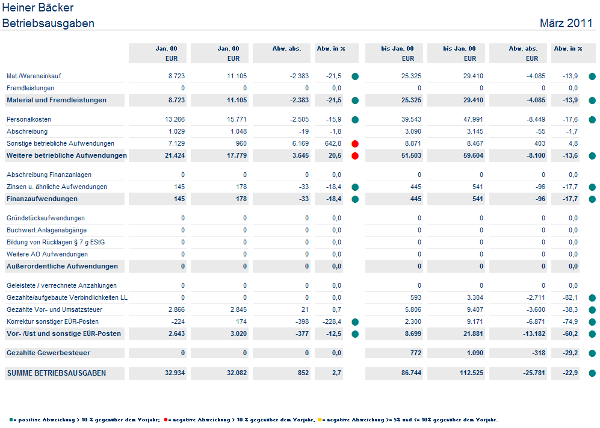Select 'SUMME BETRIEBSAUSGABEN' total label
This screenshot has width=600, height=428.
pos(57,373)
